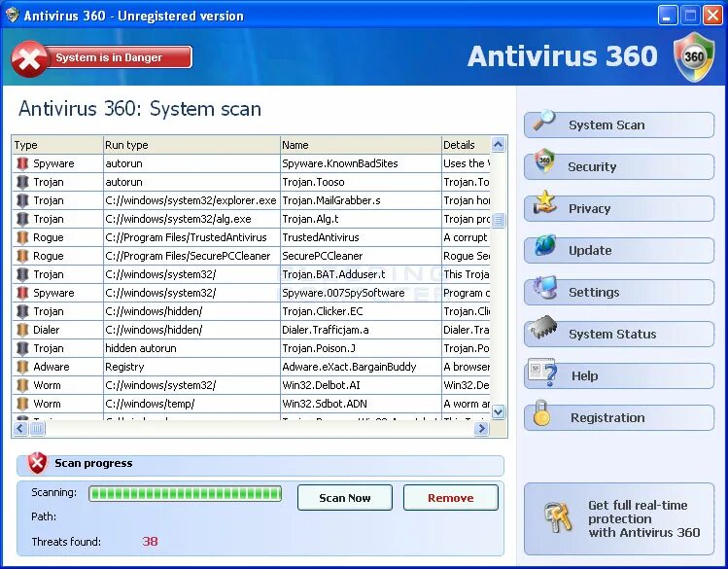The width and height of the screenshot is (728, 569).
Task: Click the monitor icon beside Settings
Action: tap(544, 288)
